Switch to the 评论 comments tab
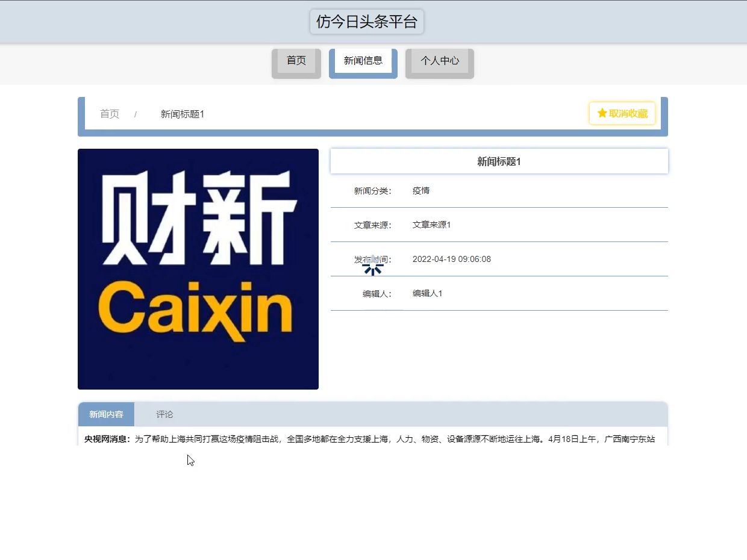Screen dimensions: 747x560 pos(164,414)
